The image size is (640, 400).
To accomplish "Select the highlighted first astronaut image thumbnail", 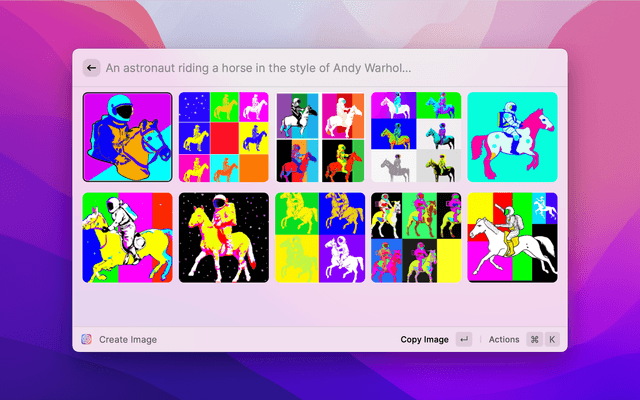I will 127,137.
